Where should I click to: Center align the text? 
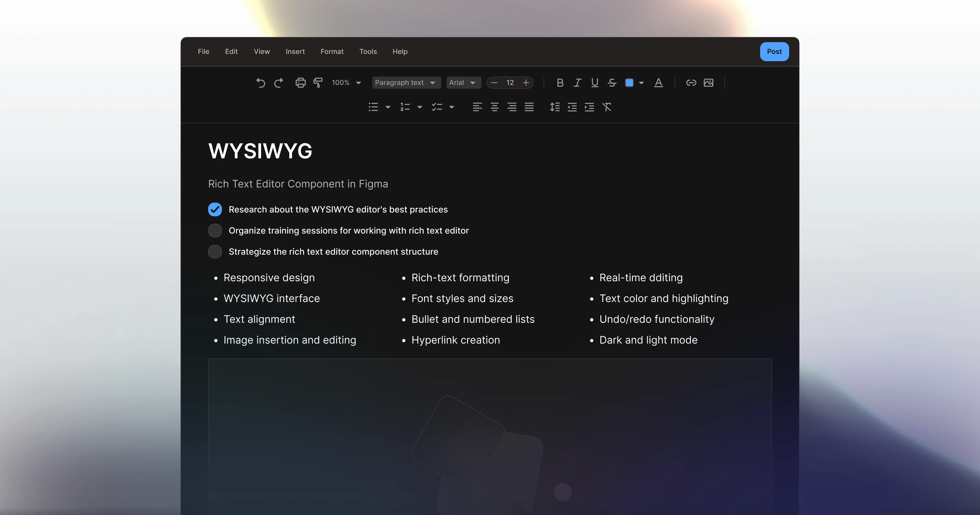pos(495,107)
